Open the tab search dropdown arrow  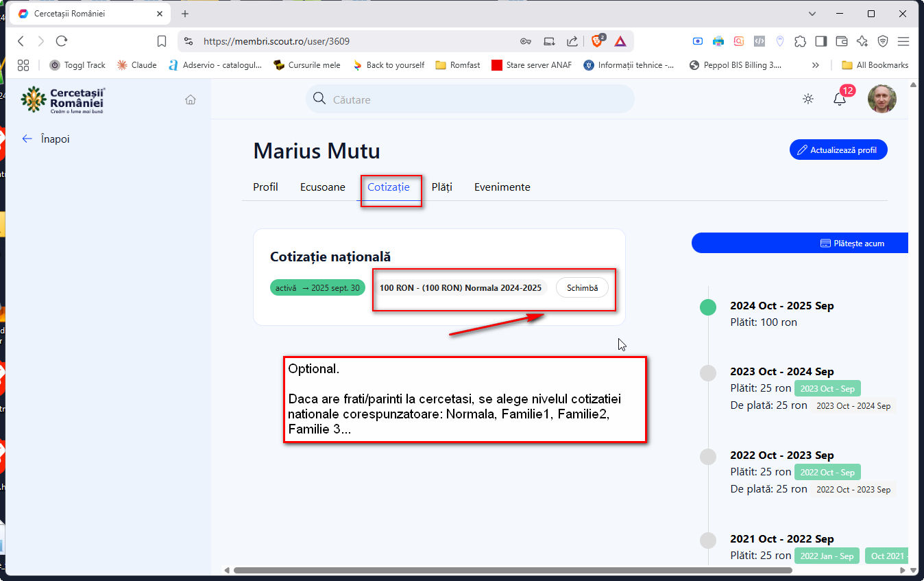coord(812,14)
